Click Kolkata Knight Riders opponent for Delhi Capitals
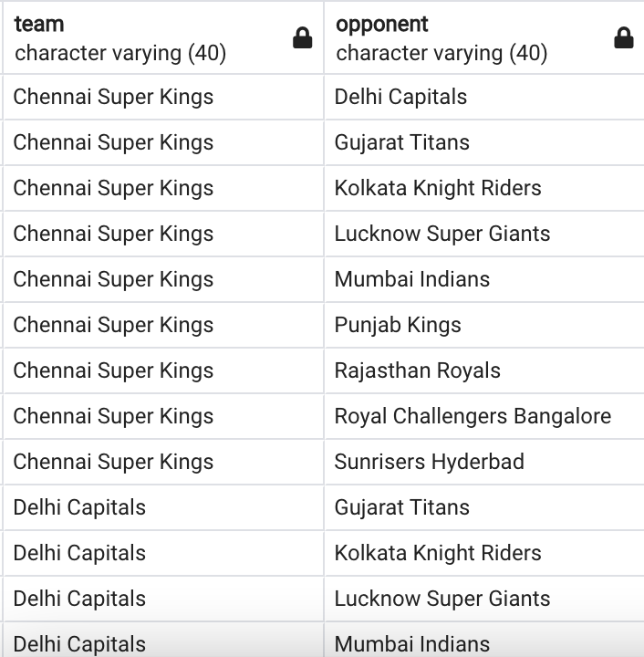644x657 pixels. point(484,553)
